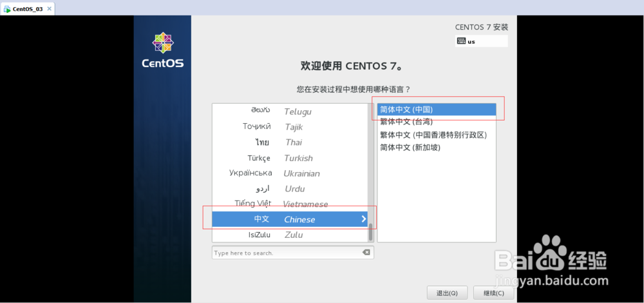644x303 pixels.
Task: Select Telugu language row
Action: click(x=290, y=112)
